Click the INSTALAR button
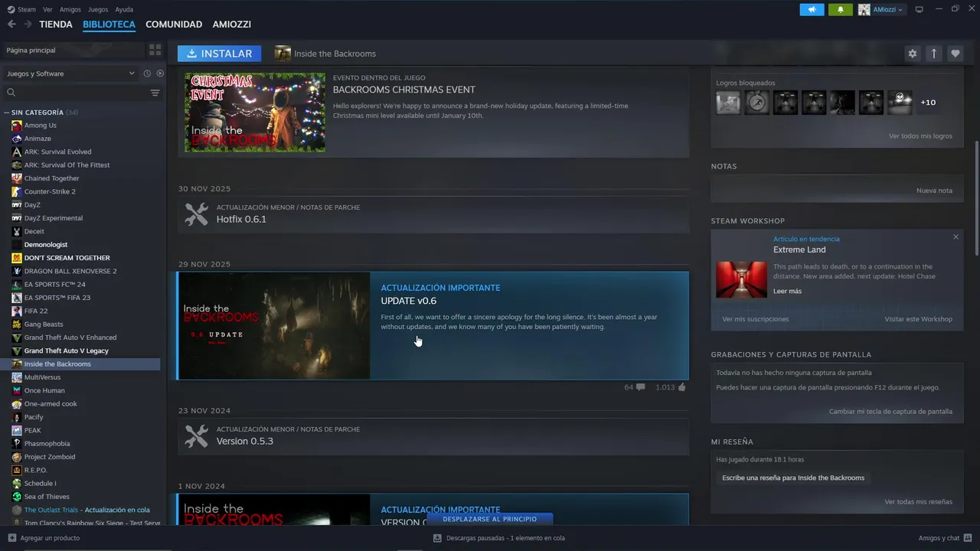This screenshot has height=551, width=980. pos(219,54)
